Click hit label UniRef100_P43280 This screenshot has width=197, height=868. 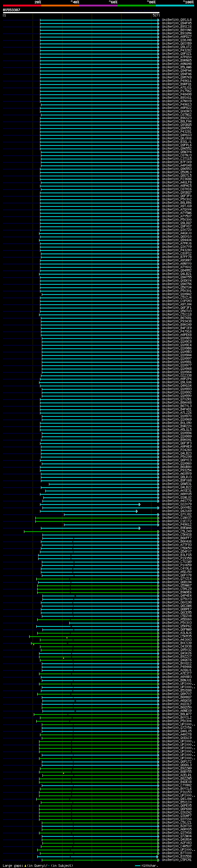click(x=177, y=250)
